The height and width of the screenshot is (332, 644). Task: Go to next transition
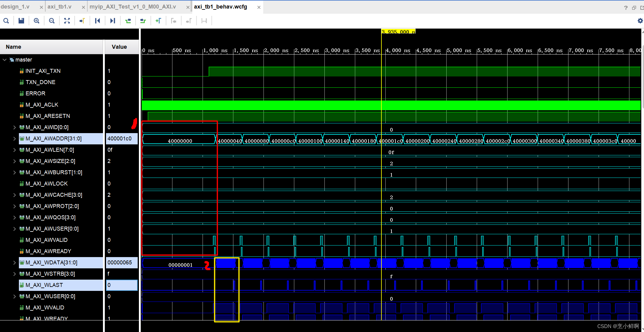pyautogui.click(x=143, y=21)
